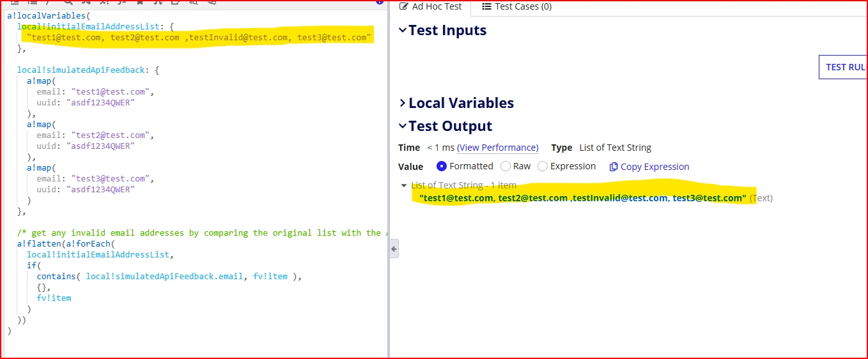868x359 pixels.
Task: Click the email "test2@test.com" map line
Action: pos(95,135)
